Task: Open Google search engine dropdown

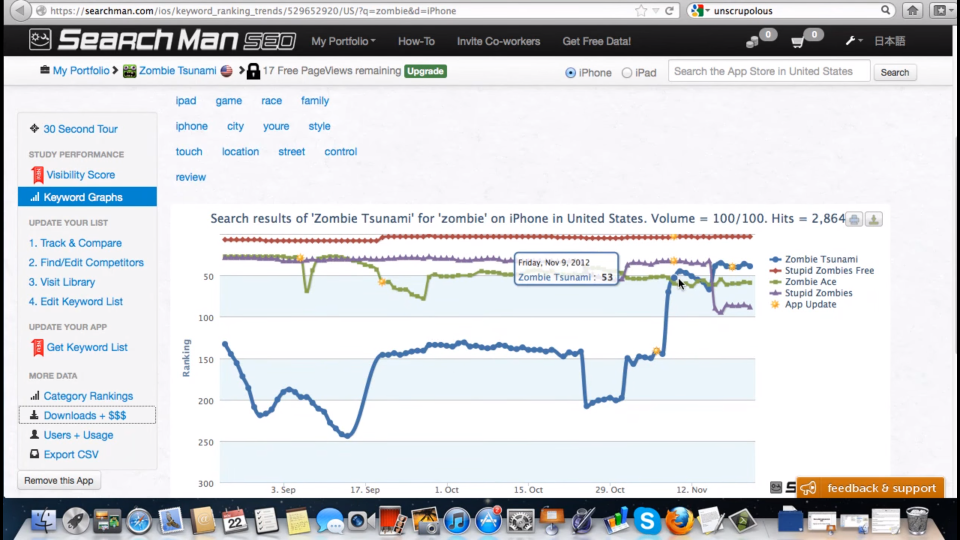Action: tap(699, 10)
